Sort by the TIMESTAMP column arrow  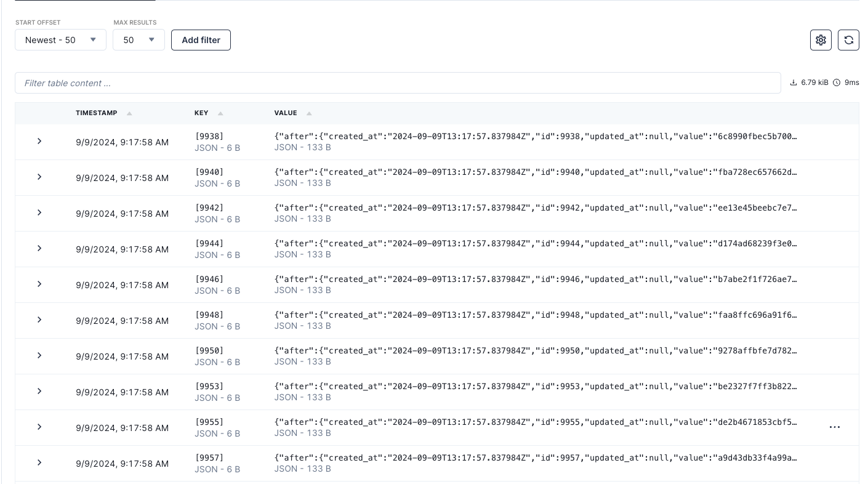(129, 113)
